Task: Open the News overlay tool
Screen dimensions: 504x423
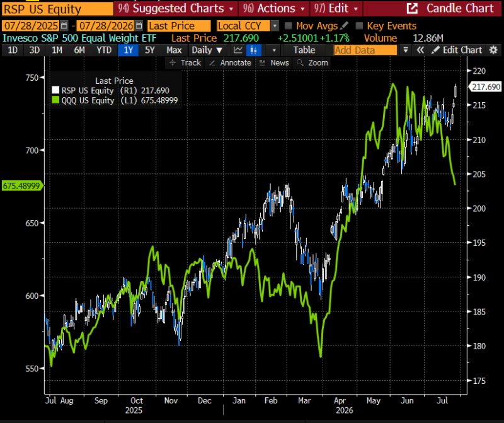Action: click(274, 63)
